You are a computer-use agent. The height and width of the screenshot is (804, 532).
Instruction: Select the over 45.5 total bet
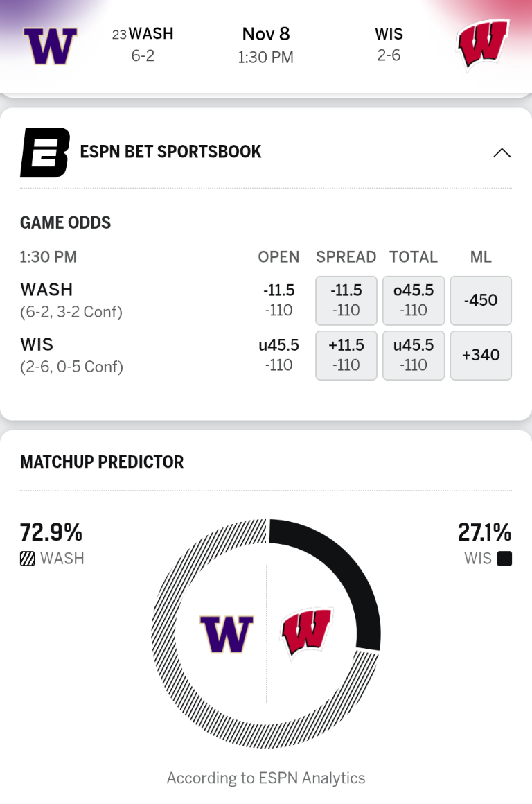pyautogui.click(x=414, y=300)
